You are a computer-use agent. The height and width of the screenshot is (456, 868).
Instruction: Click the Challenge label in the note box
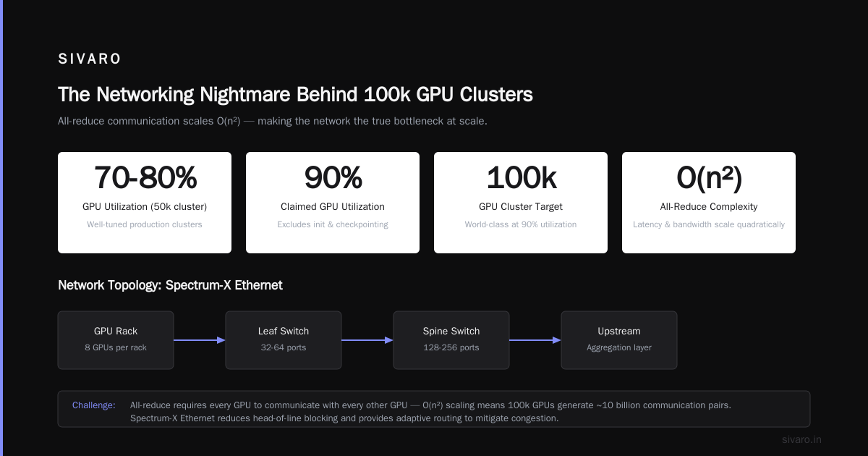click(x=94, y=405)
